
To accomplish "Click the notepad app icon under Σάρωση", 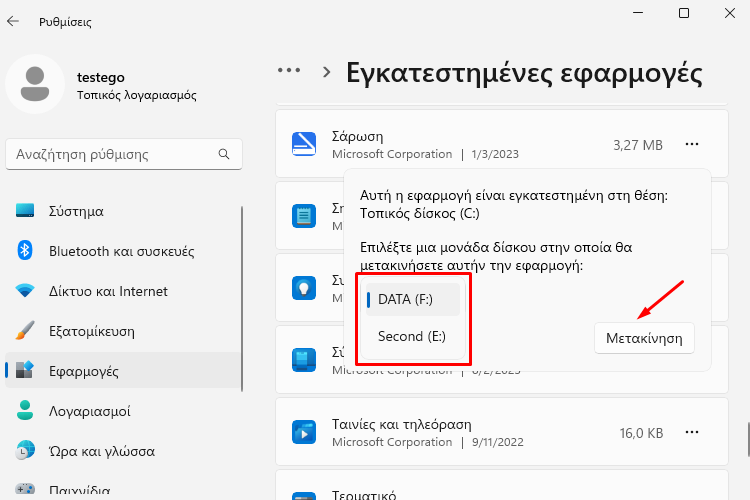I will click(x=304, y=216).
